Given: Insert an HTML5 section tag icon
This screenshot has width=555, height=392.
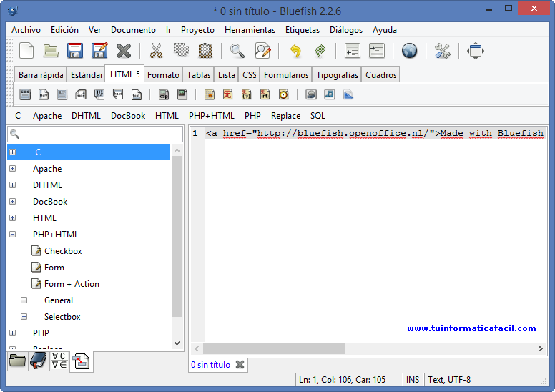Looking at the screenshot, I should pyautogui.click(x=25, y=94).
